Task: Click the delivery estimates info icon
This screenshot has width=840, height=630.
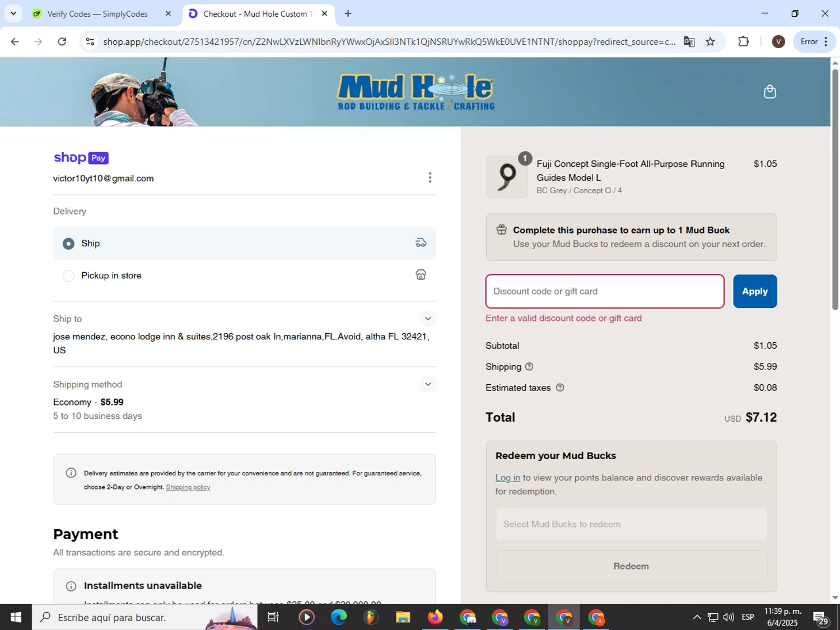Action: tap(71, 473)
